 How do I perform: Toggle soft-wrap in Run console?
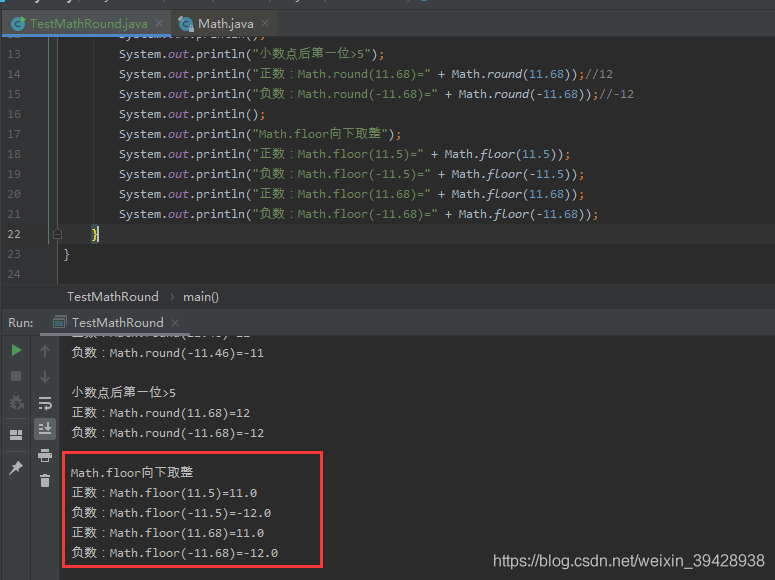pyautogui.click(x=45, y=403)
